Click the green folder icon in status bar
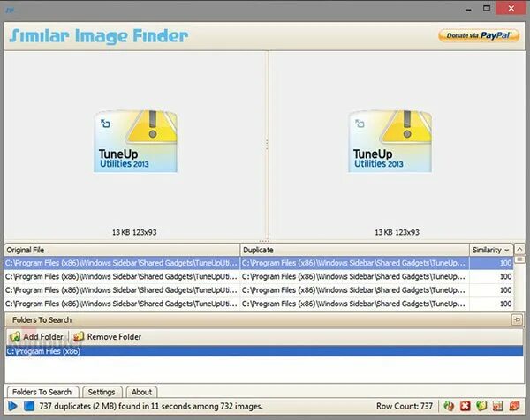The width and height of the screenshot is (530, 420). tap(481, 406)
